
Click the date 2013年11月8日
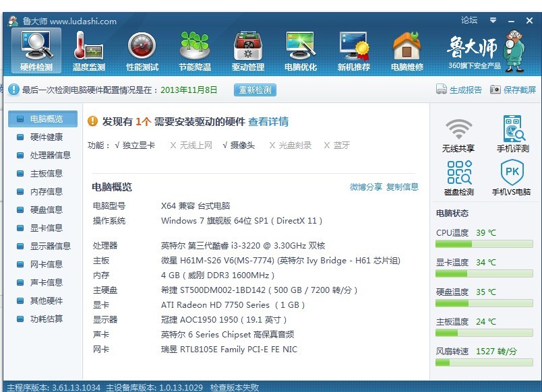189,90
